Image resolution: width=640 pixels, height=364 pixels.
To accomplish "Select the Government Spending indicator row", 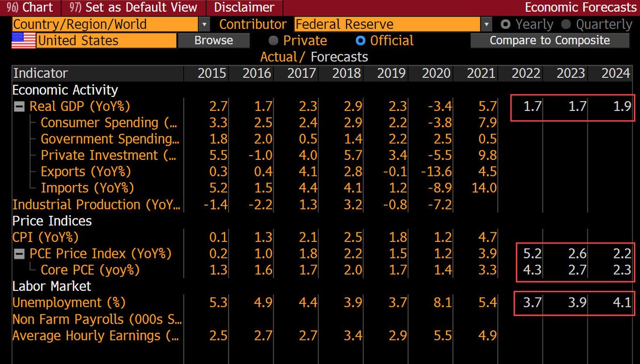I will (110, 139).
